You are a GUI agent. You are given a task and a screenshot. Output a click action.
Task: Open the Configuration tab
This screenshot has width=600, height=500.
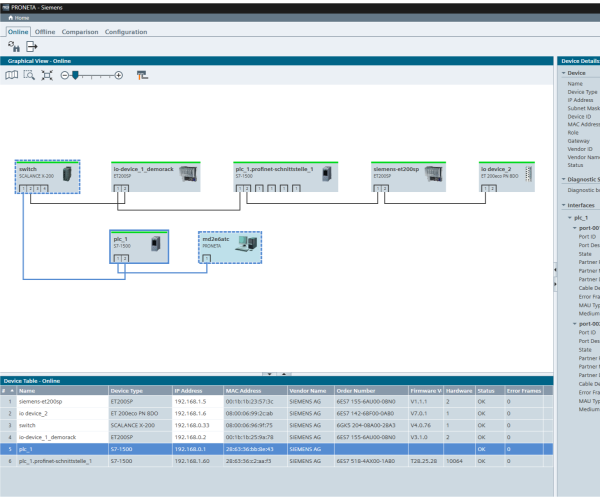pos(126,32)
